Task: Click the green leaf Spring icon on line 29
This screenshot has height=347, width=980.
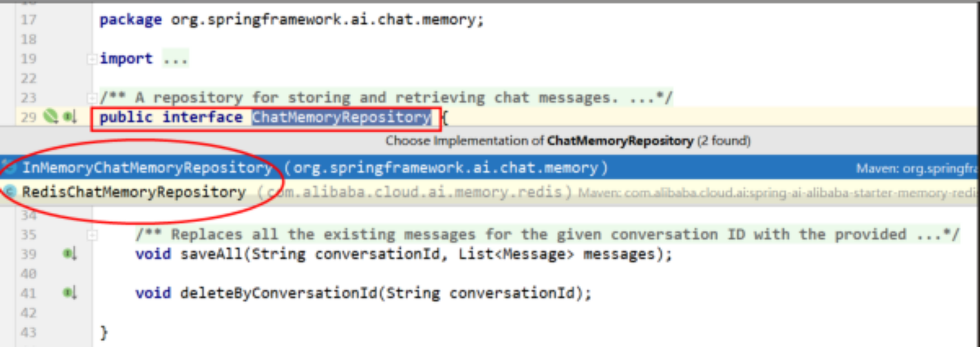Action: 51,116
